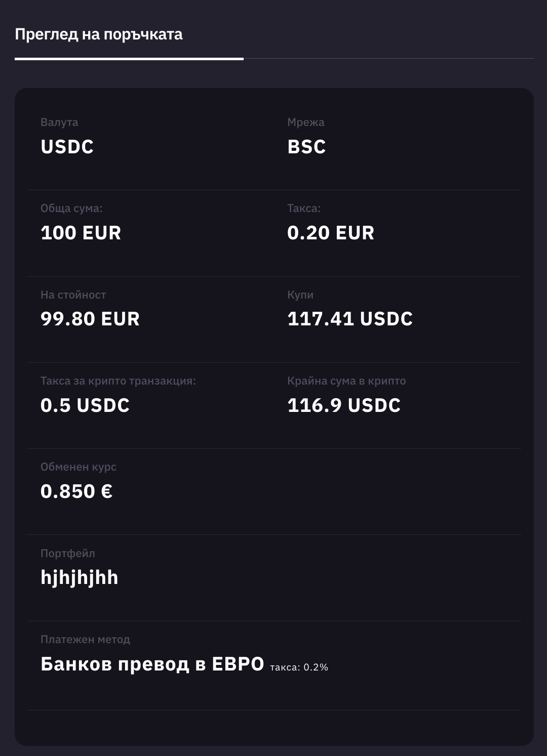Click the "Такса за крипто транзакция:" label

click(x=118, y=381)
